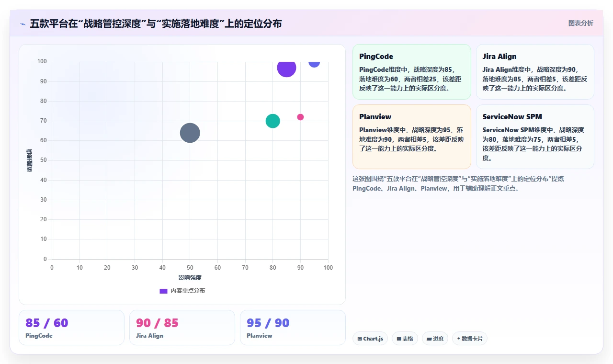Click the Planview label under 95 / 90
613x364 pixels.
(x=260, y=336)
